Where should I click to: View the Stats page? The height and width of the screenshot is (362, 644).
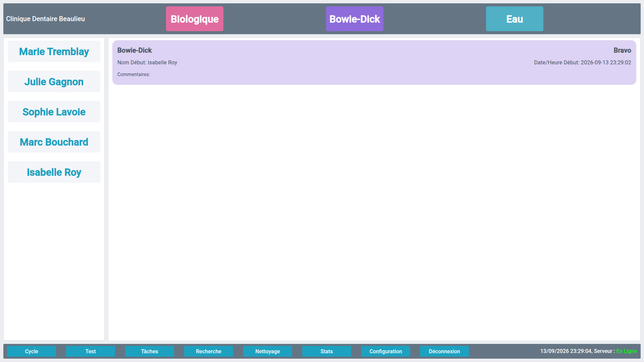point(327,351)
